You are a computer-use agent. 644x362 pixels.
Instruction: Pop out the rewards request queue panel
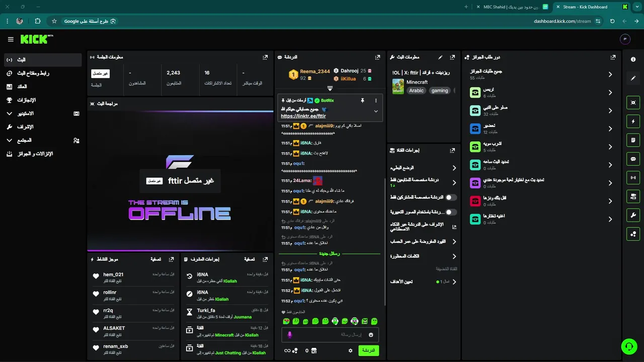(613, 57)
